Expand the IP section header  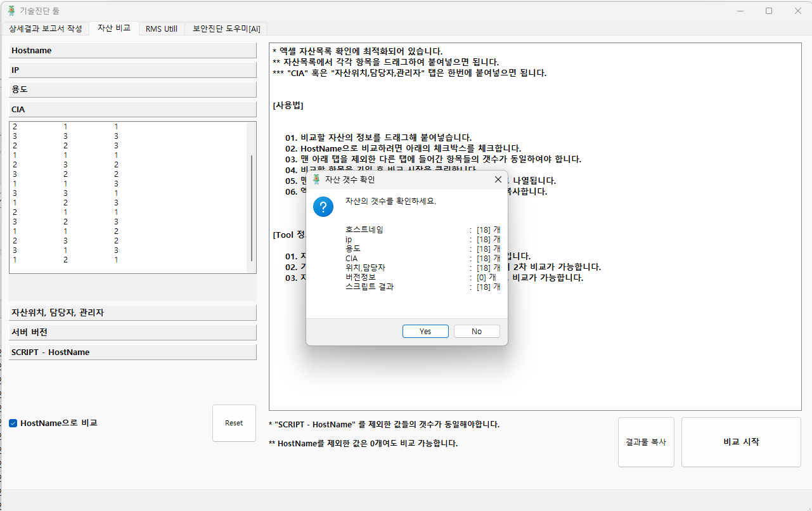(x=132, y=70)
